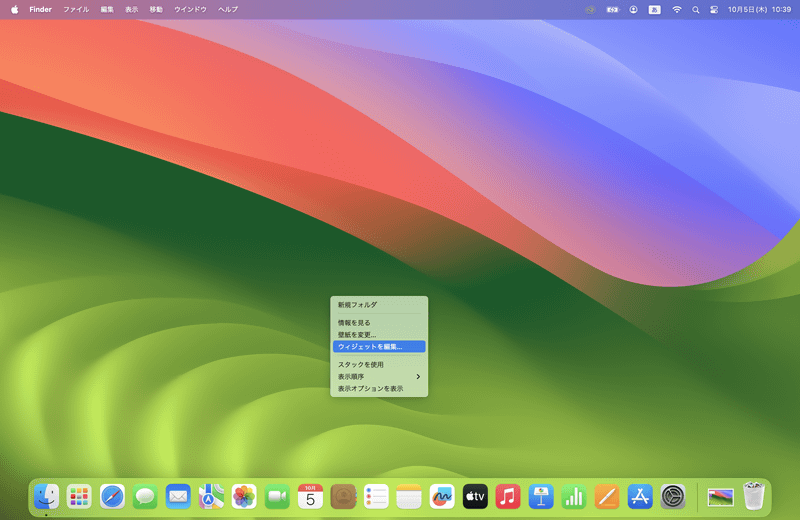Open the Mail app icon
This screenshot has height=520, width=800.
point(178,497)
